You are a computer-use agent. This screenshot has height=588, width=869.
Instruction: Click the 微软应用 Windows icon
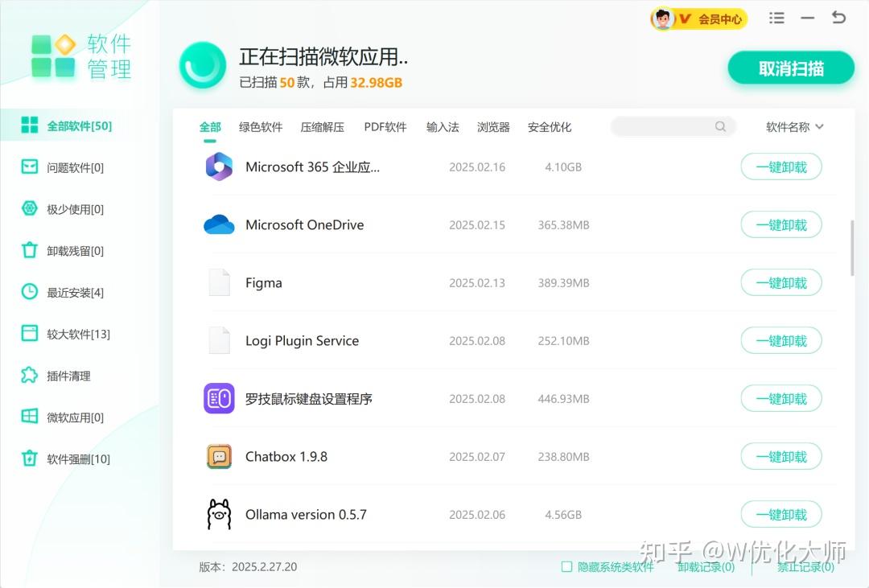pos(30,416)
